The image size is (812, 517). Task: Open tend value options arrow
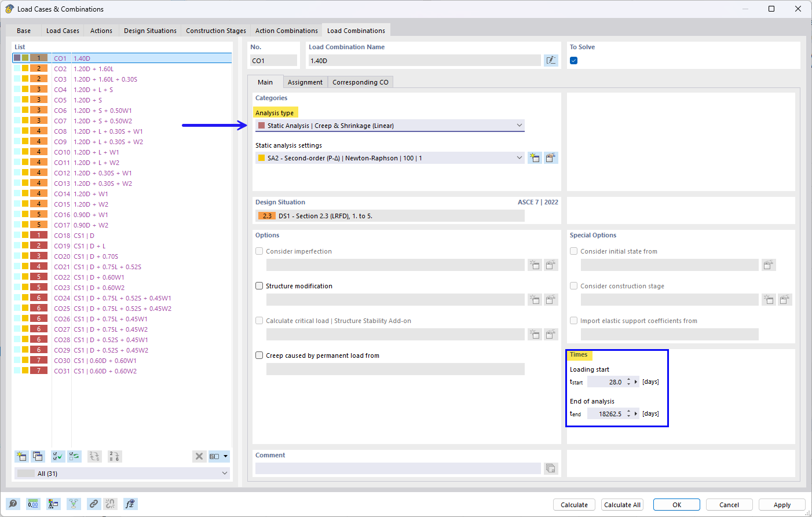click(x=636, y=413)
